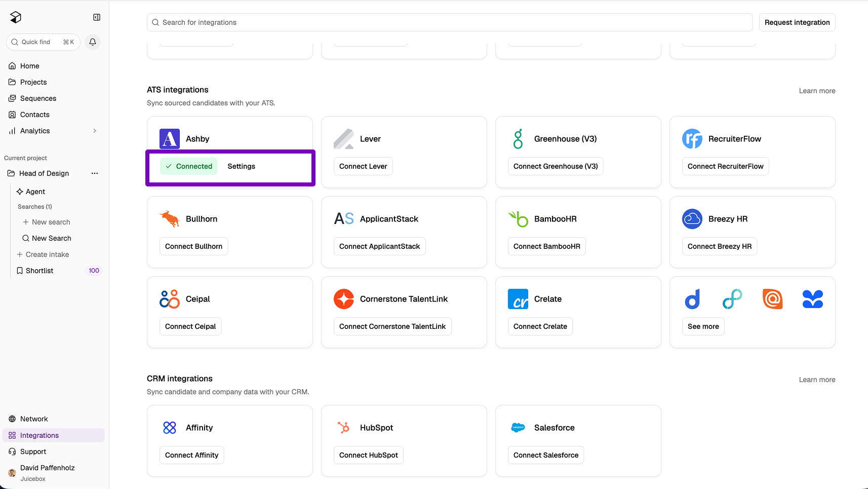Click the orange spiral logo in See more card
This screenshot has height=489, width=868.
click(773, 299)
